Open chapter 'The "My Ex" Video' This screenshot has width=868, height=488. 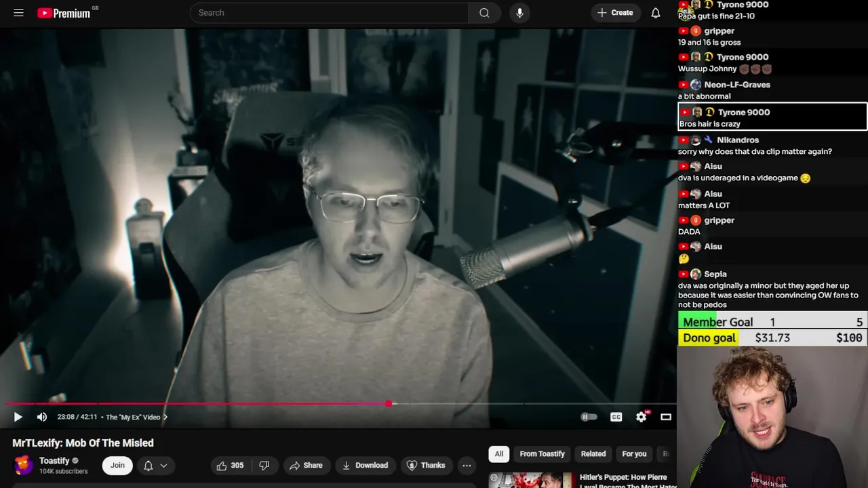(x=136, y=417)
